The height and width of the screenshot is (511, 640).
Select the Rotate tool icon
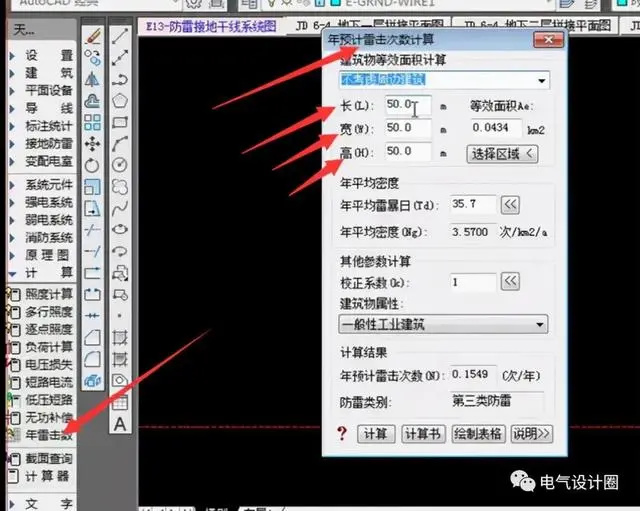(x=93, y=165)
